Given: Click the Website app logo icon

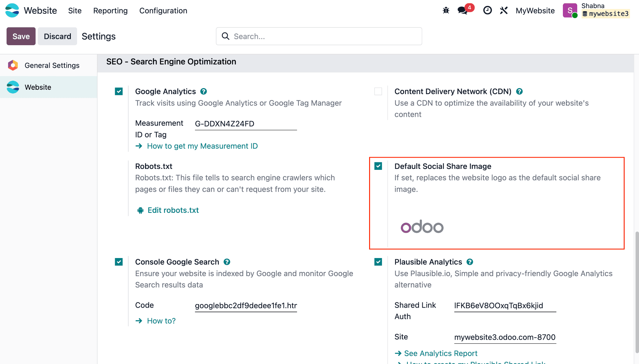Looking at the screenshot, I should (12, 11).
